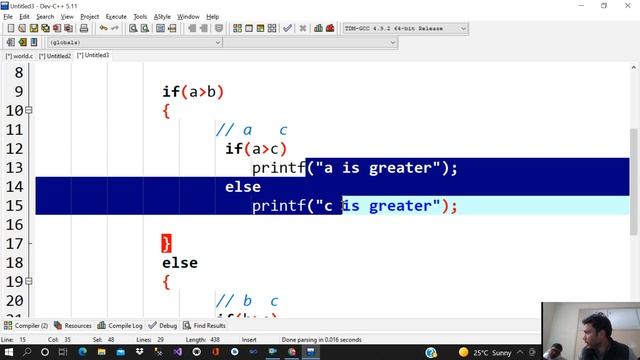The height and width of the screenshot is (360, 640).
Task: Open the Tools menu
Action: pos(140,17)
